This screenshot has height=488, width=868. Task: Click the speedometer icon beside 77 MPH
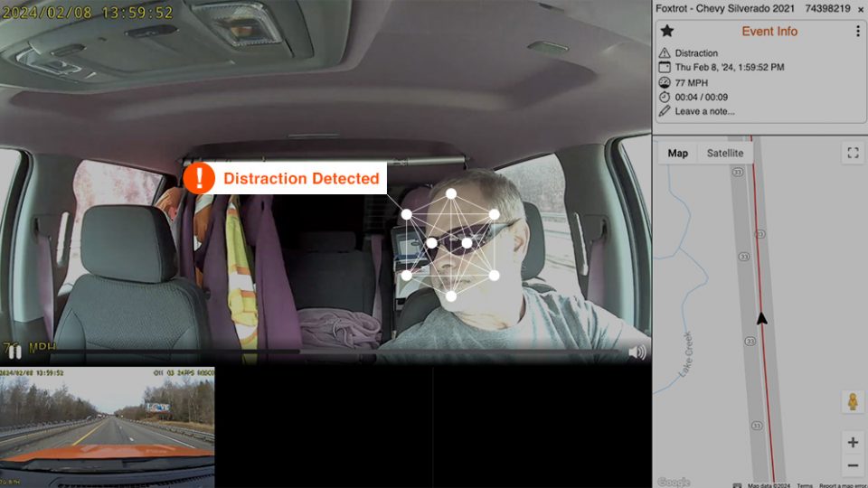(x=665, y=82)
